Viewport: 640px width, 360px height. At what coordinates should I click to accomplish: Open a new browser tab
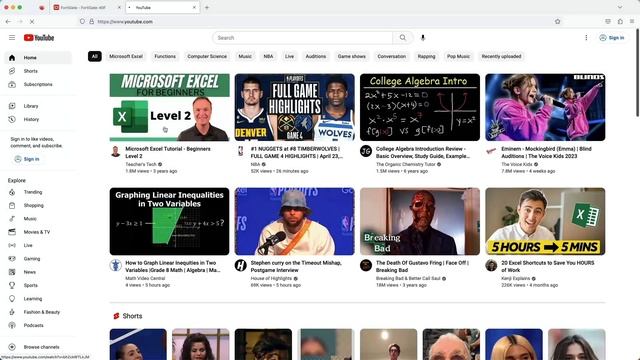coord(207,7)
